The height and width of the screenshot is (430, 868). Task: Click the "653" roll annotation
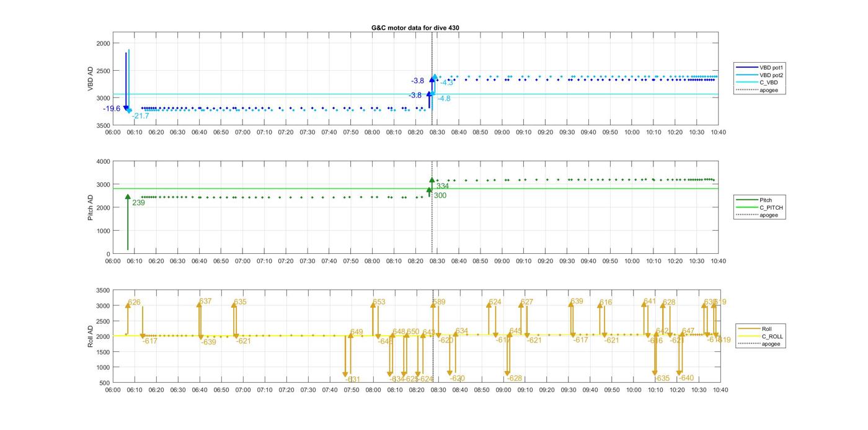[x=379, y=302]
